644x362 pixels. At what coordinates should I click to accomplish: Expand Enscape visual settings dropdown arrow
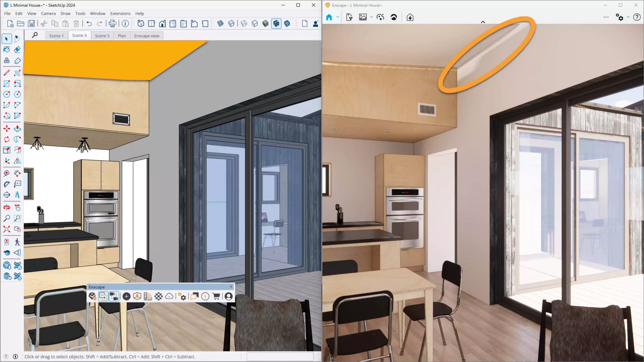click(628, 17)
